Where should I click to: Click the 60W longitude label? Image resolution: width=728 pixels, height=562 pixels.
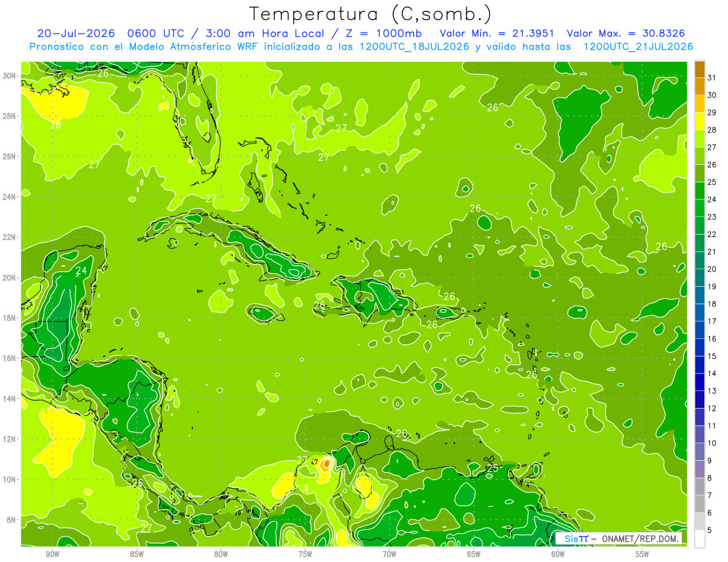(x=558, y=554)
